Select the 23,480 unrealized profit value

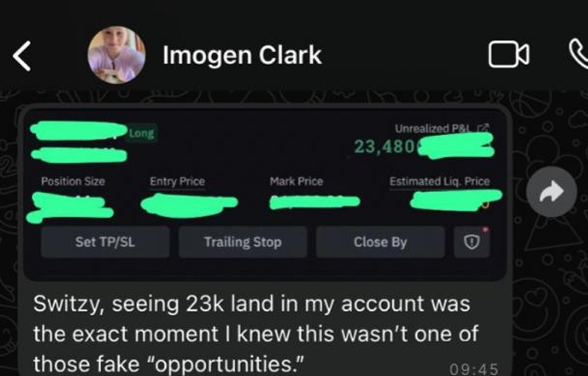(x=385, y=146)
